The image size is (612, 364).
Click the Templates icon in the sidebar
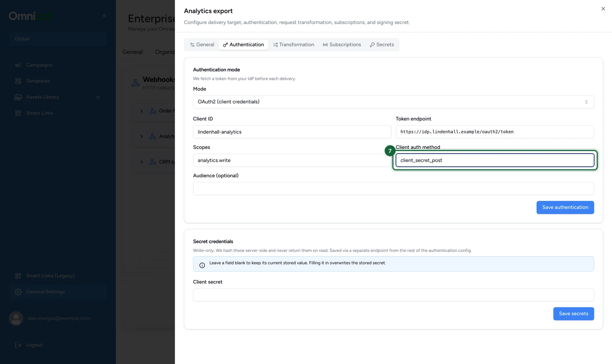pyautogui.click(x=18, y=81)
